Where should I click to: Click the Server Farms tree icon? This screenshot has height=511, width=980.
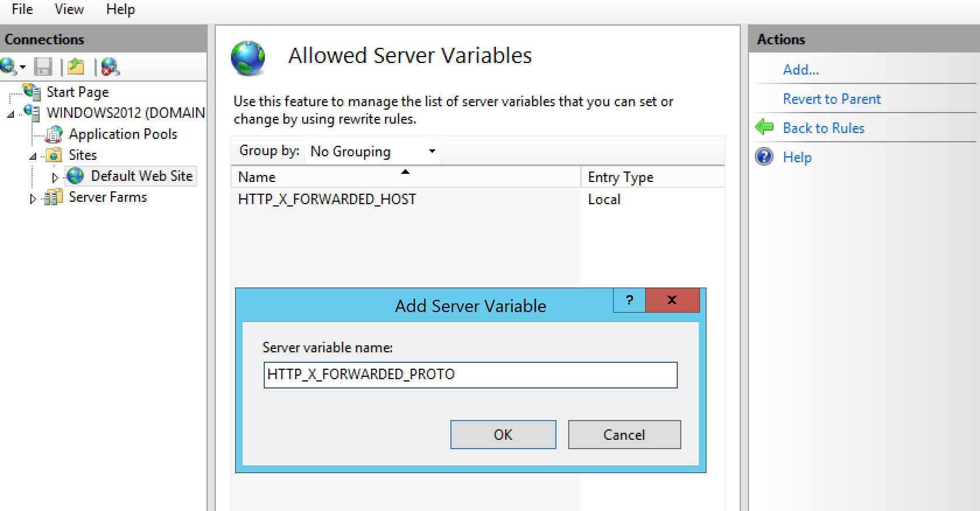pos(54,197)
